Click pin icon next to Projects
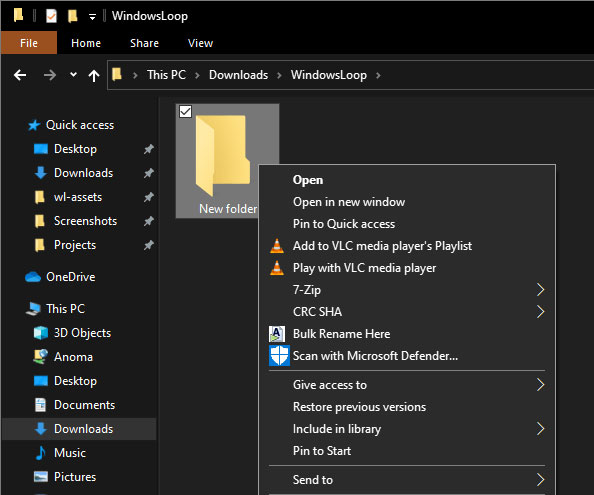The image size is (594, 495). click(x=148, y=245)
